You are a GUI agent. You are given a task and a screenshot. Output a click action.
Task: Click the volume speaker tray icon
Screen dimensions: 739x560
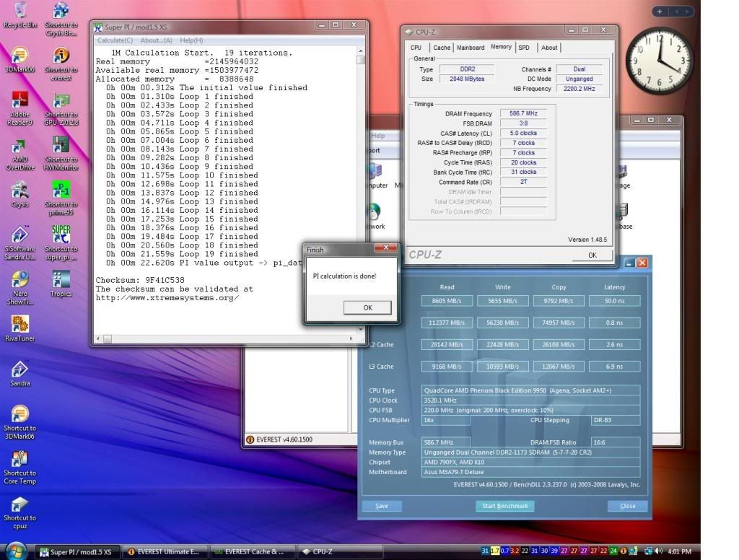click(x=658, y=551)
